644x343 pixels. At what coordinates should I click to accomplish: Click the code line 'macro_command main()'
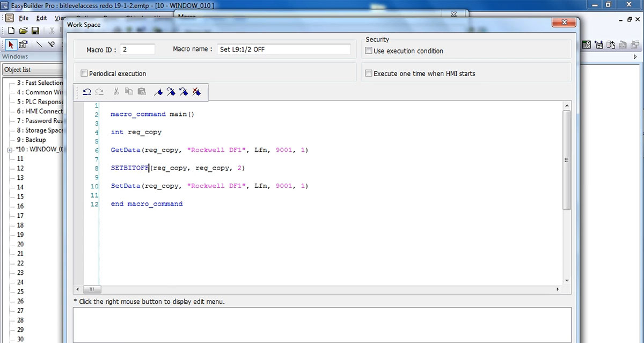pyautogui.click(x=152, y=114)
